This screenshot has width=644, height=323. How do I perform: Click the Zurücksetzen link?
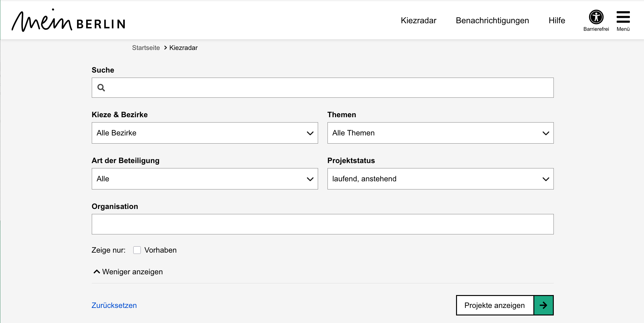point(114,305)
